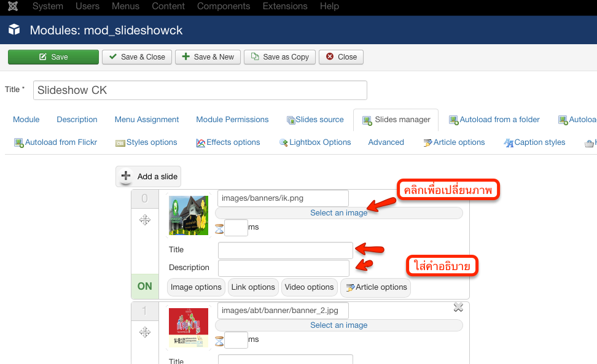The image size is (597, 364).
Task: Click the ik.png slide thumbnail
Action: pyautogui.click(x=189, y=215)
